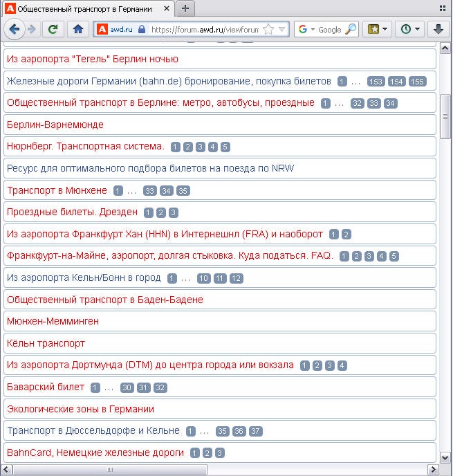453x476 pixels.
Task: Expand the URL history dropdown arrow
Action: click(282, 30)
